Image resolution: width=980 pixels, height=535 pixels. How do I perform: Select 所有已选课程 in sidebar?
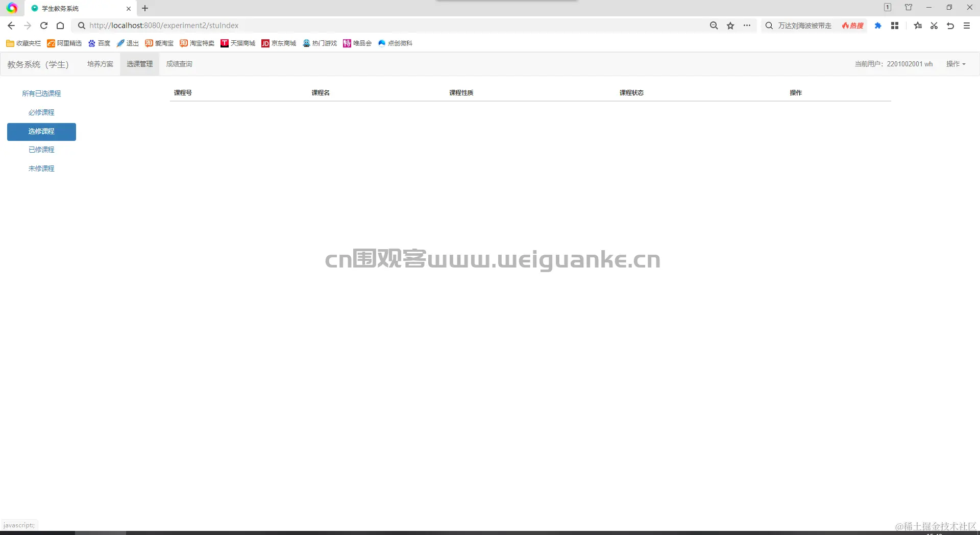pos(41,93)
